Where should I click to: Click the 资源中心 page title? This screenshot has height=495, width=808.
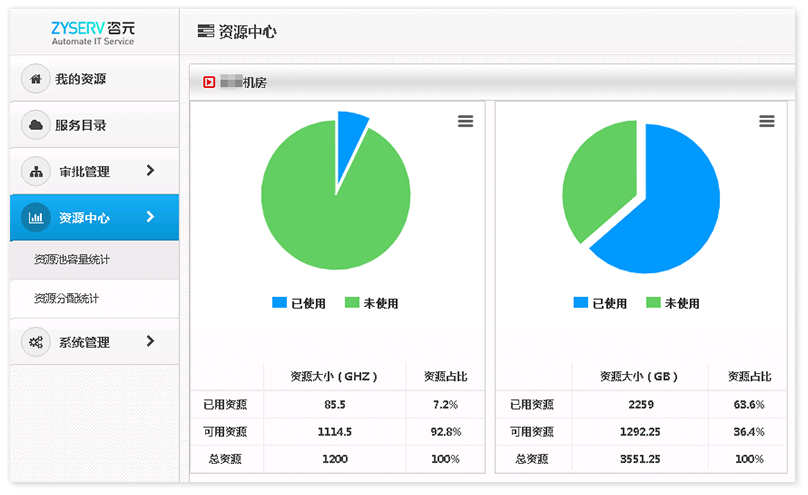tap(247, 32)
